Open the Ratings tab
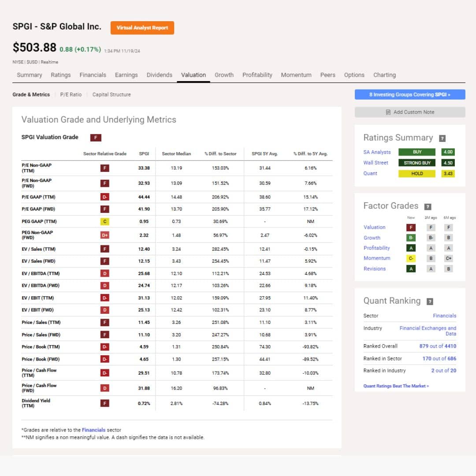Image resolution: width=476 pixels, height=476 pixels. [61, 75]
